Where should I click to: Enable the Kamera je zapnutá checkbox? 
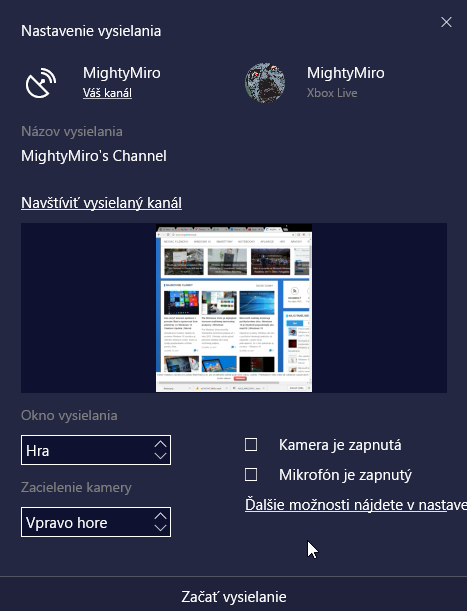tap(251, 445)
